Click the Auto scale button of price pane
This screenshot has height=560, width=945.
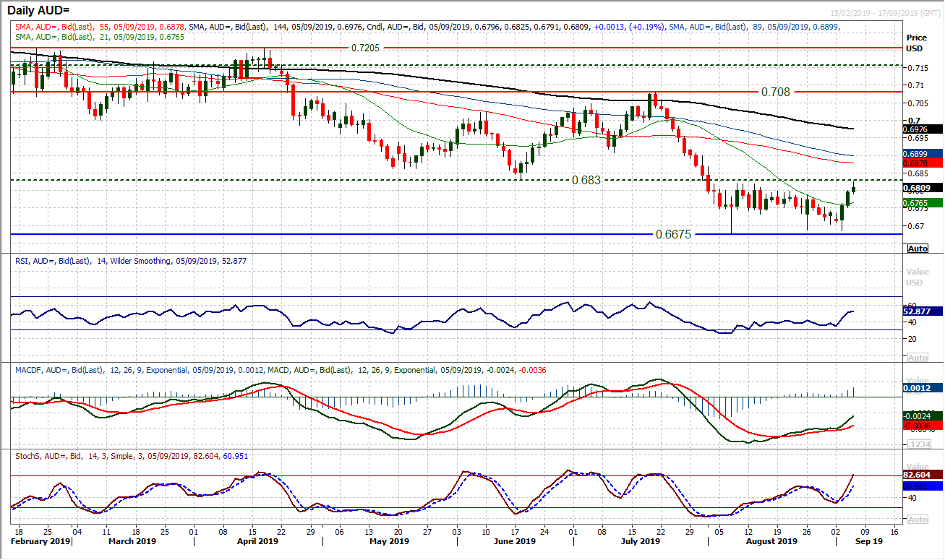tap(918, 248)
